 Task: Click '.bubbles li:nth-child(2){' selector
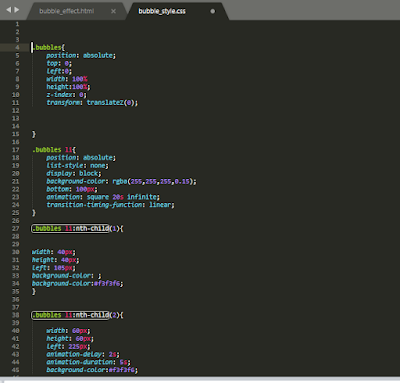pos(77,315)
